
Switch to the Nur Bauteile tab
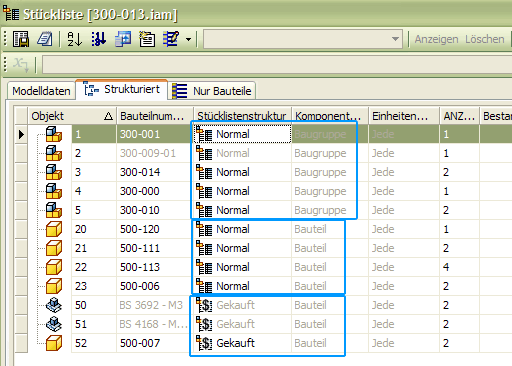pyautogui.click(x=212, y=91)
